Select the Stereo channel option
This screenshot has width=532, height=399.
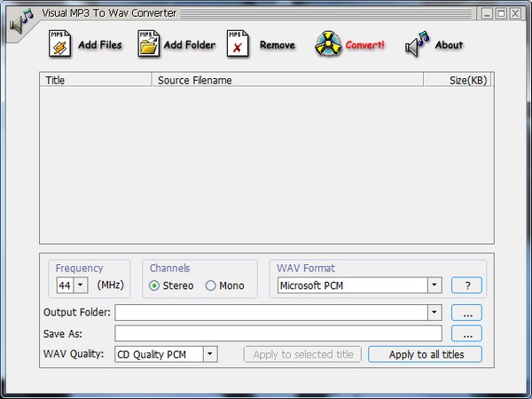point(154,286)
